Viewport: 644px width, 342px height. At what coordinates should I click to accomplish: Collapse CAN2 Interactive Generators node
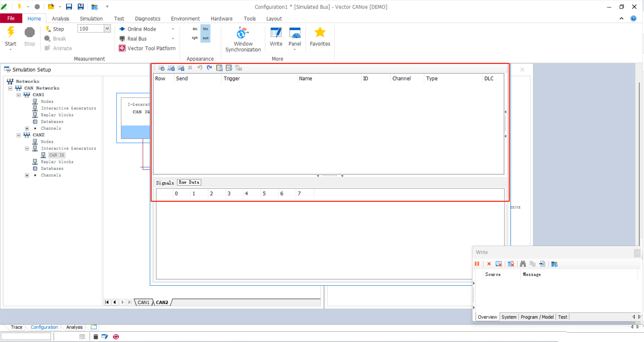27,149
